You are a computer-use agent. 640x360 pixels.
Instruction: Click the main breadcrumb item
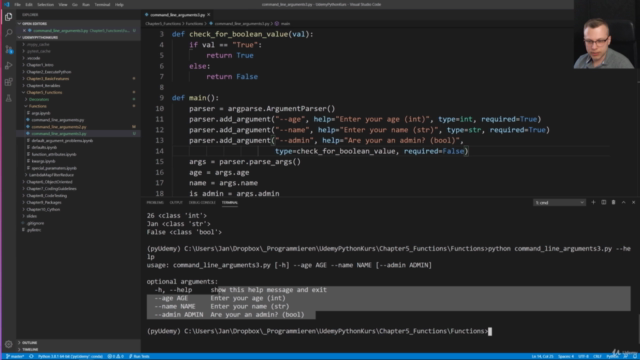tap(285, 24)
